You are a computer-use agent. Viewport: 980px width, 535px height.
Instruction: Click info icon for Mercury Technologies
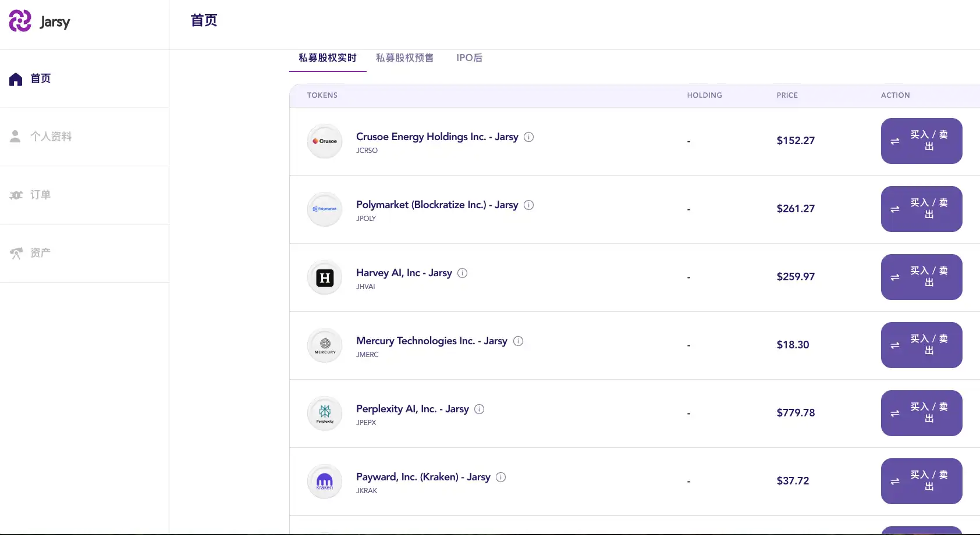pos(518,341)
